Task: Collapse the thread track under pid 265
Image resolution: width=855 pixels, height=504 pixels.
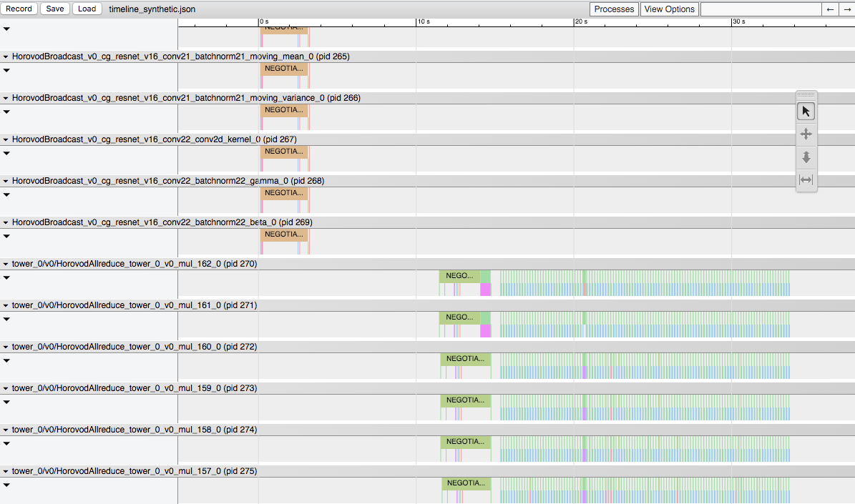Action: coord(6,70)
